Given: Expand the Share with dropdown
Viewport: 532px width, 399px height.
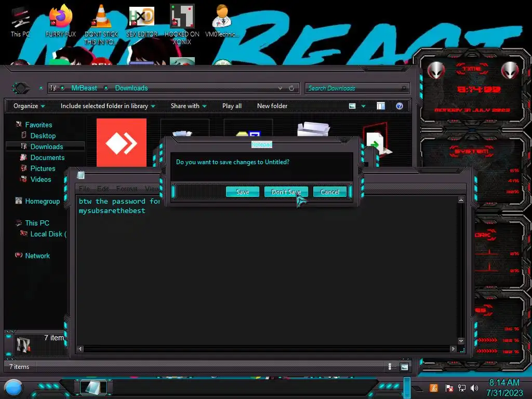Looking at the screenshot, I should pos(189,106).
